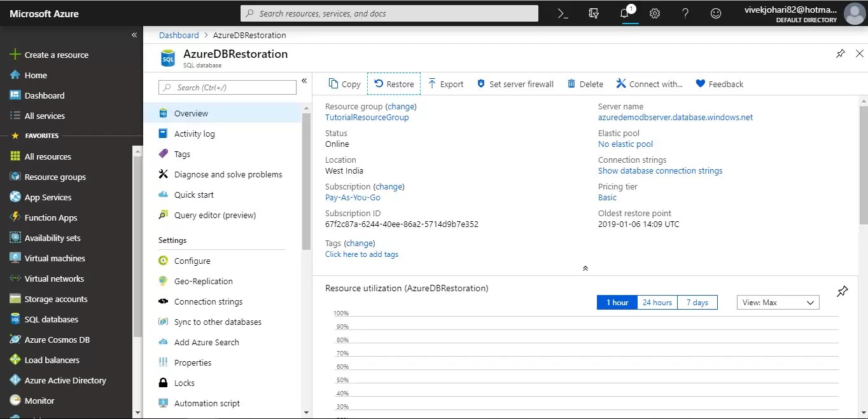This screenshot has height=419, width=868.
Task: Open Cloud Shell from the top bar
Action: point(563,13)
